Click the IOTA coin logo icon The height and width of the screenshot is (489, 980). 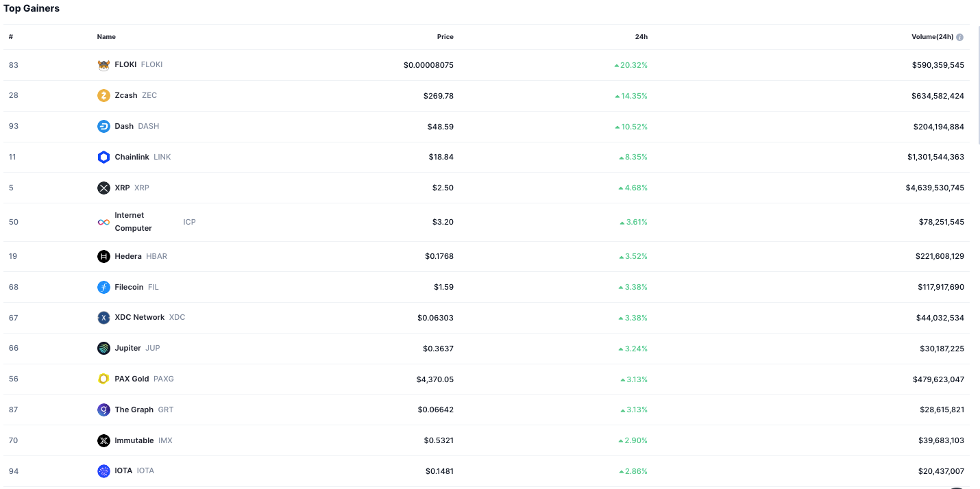pyautogui.click(x=103, y=471)
